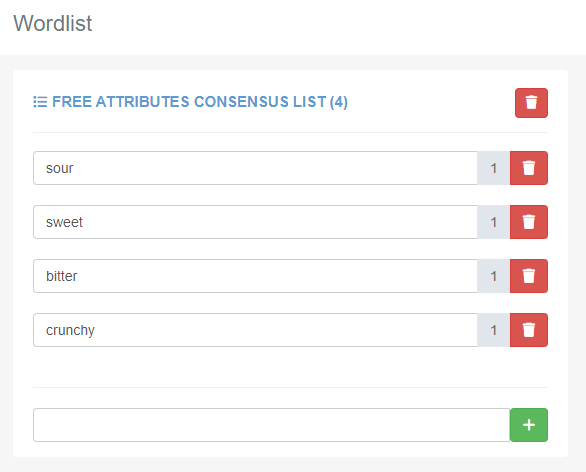586x472 pixels.
Task: Add new word with green plus button
Action: [528, 425]
